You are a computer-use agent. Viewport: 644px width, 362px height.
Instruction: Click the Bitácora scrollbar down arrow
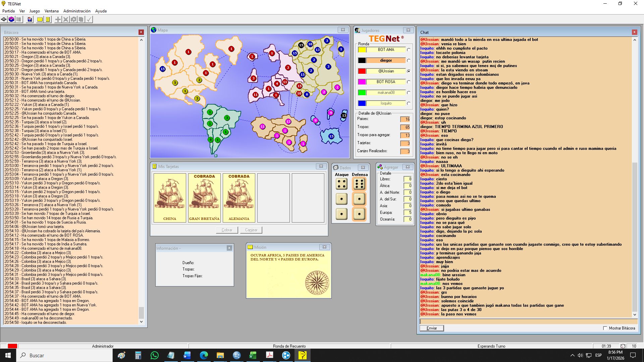(x=141, y=322)
